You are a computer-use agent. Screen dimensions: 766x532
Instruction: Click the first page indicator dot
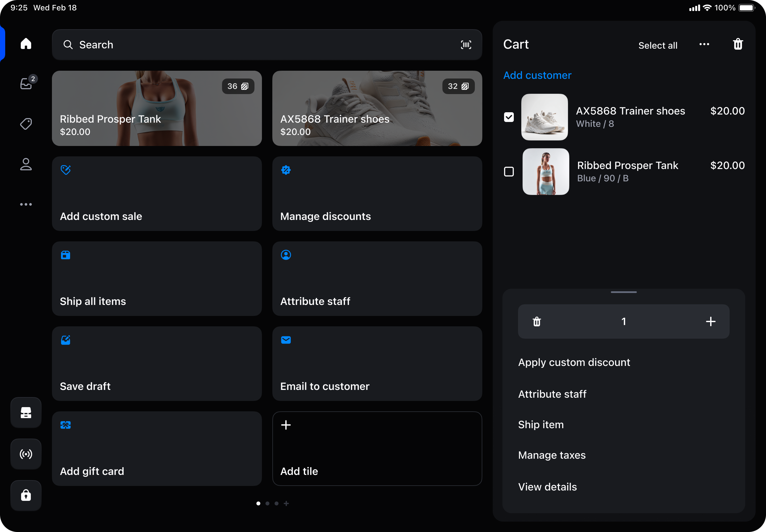coord(258,503)
